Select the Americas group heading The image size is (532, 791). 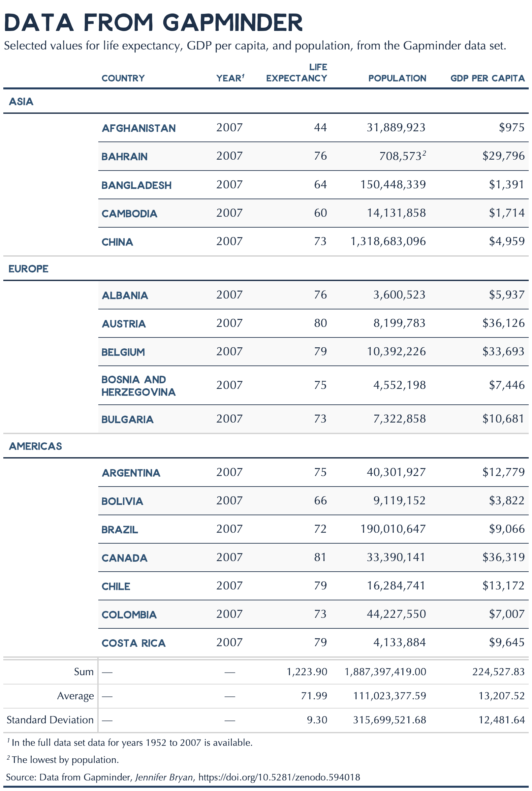tap(35, 446)
